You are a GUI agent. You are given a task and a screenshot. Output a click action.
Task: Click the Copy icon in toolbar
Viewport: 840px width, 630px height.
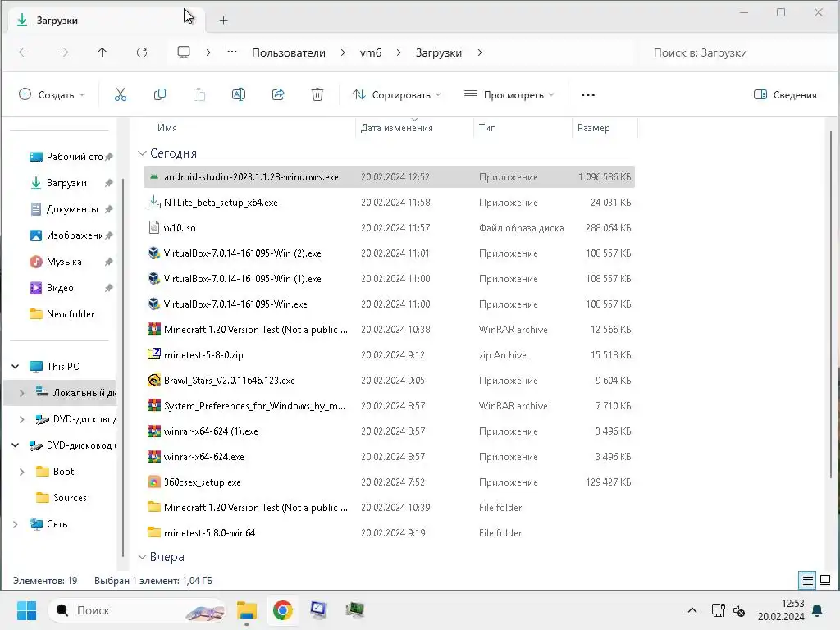tap(160, 95)
